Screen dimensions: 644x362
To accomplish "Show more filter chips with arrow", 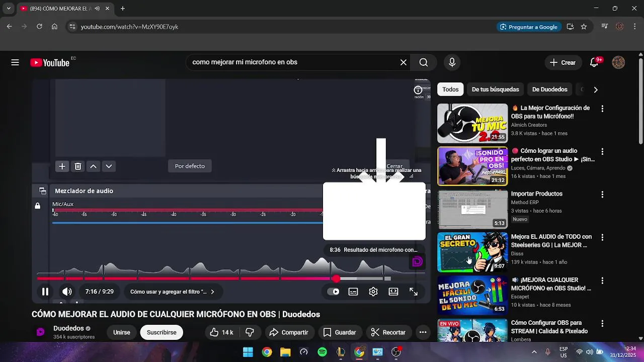I will coord(596,89).
